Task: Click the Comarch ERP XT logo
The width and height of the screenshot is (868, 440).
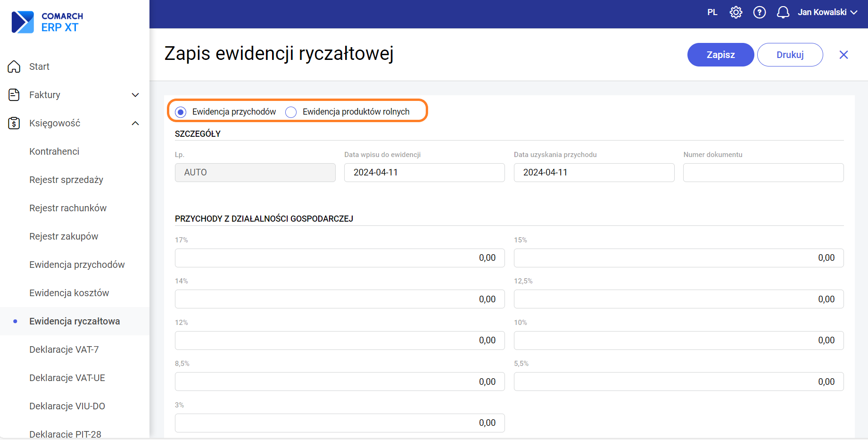Action: (47, 22)
